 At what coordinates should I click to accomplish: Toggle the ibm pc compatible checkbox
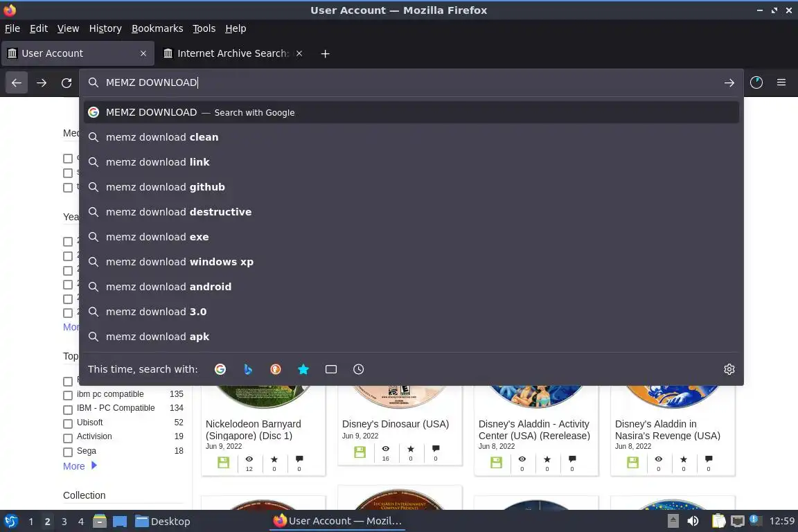(x=68, y=396)
